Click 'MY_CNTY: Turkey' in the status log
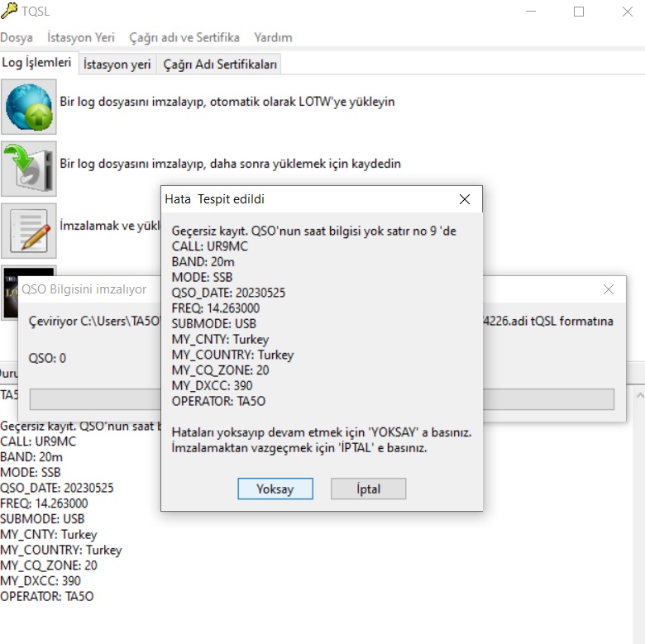645x644 pixels. point(49,534)
